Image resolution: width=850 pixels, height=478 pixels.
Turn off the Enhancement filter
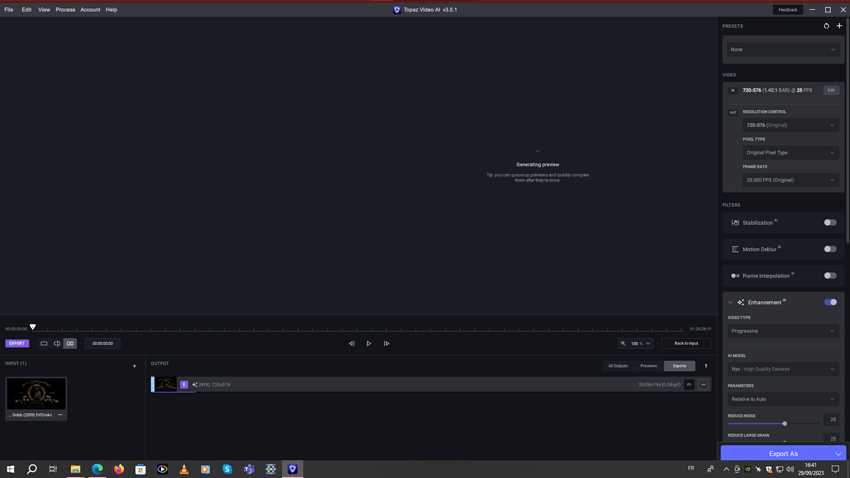[830, 302]
